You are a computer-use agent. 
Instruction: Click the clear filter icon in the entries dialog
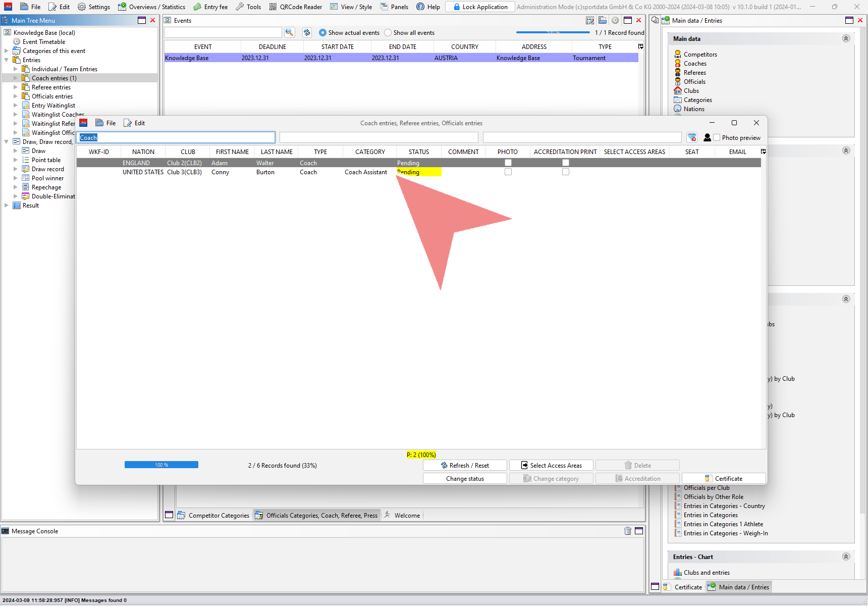(x=692, y=137)
